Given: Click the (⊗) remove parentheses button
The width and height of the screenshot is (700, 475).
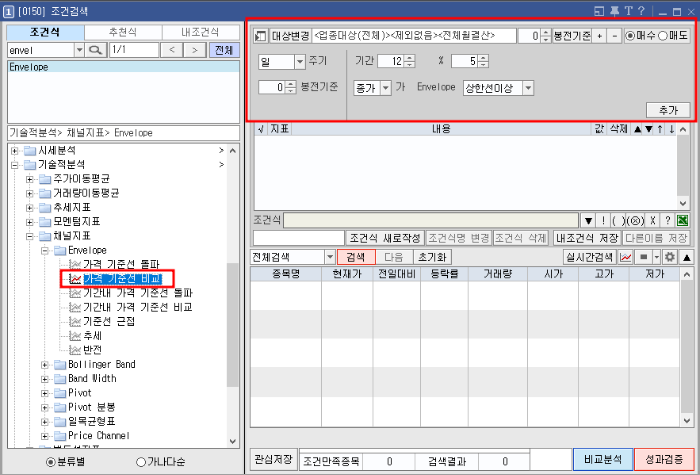Looking at the screenshot, I should point(636,221).
